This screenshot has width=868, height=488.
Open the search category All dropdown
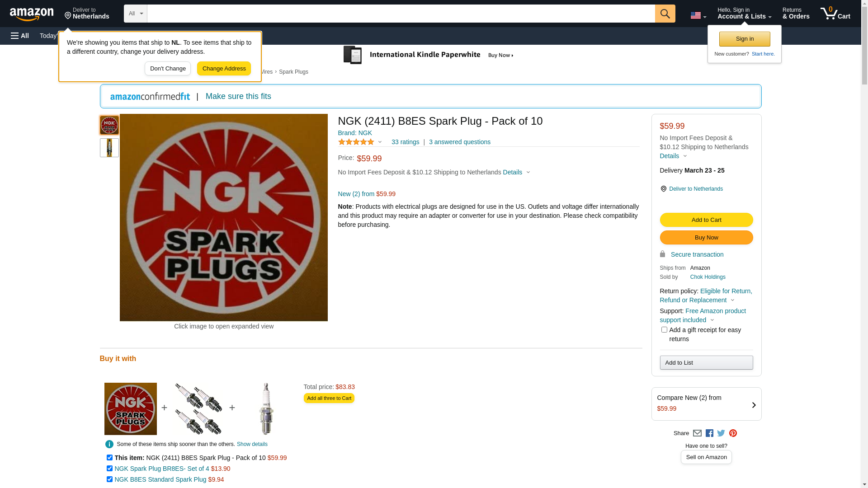135,14
